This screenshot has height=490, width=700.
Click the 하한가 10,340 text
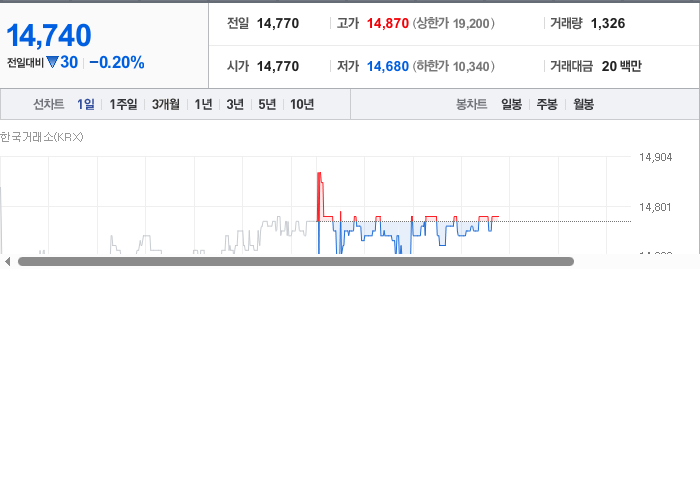pyautogui.click(x=454, y=66)
